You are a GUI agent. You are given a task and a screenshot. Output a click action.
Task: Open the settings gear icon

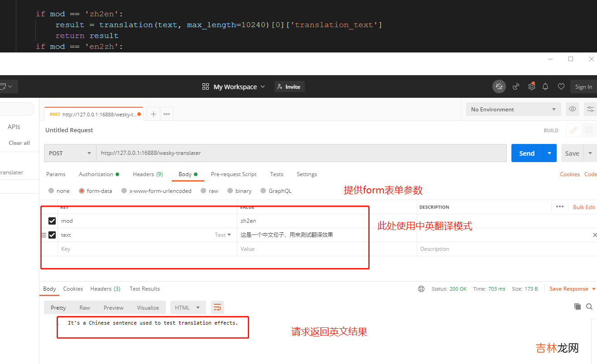coord(531,86)
